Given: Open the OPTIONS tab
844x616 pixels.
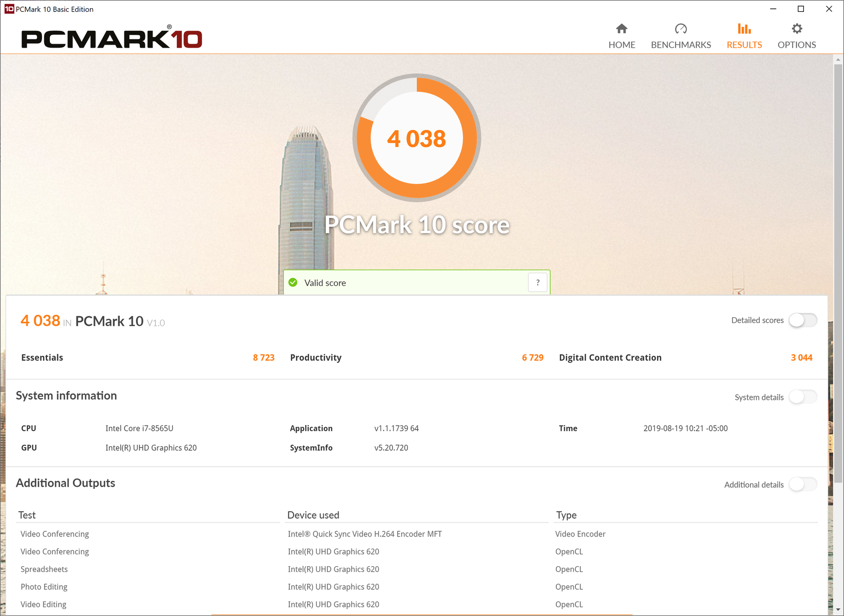Looking at the screenshot, I should pos(797,36).
